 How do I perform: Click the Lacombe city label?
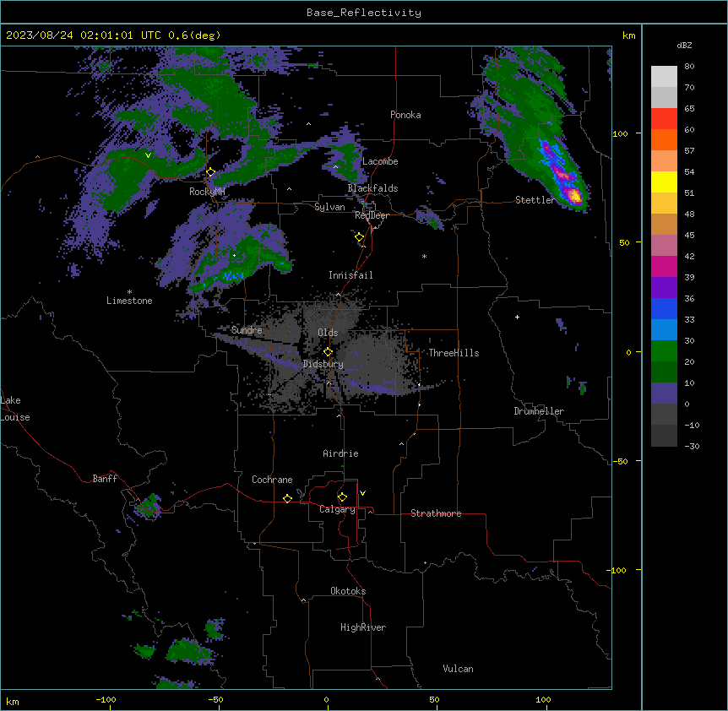[380, 161]
